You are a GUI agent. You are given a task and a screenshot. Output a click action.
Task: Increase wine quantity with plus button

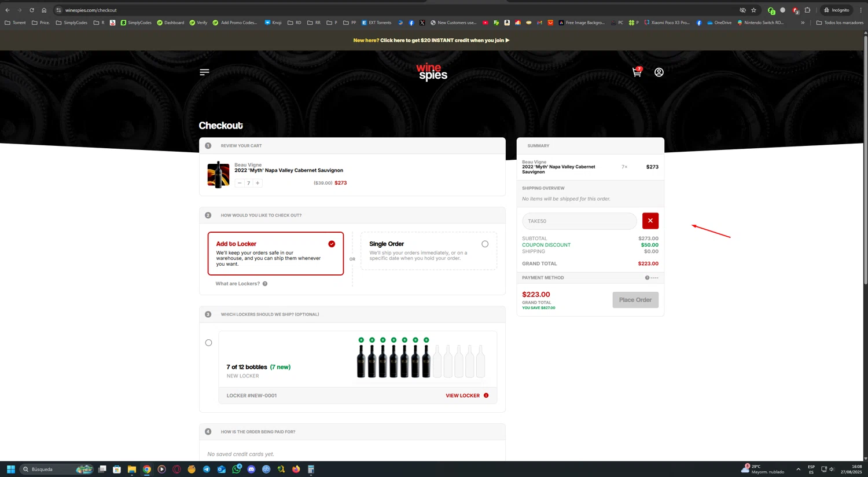point(258,183)
